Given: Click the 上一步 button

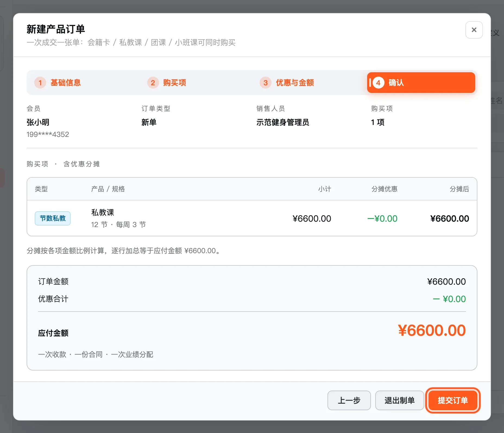Looking at the screenshot, I should pos(349,400).
